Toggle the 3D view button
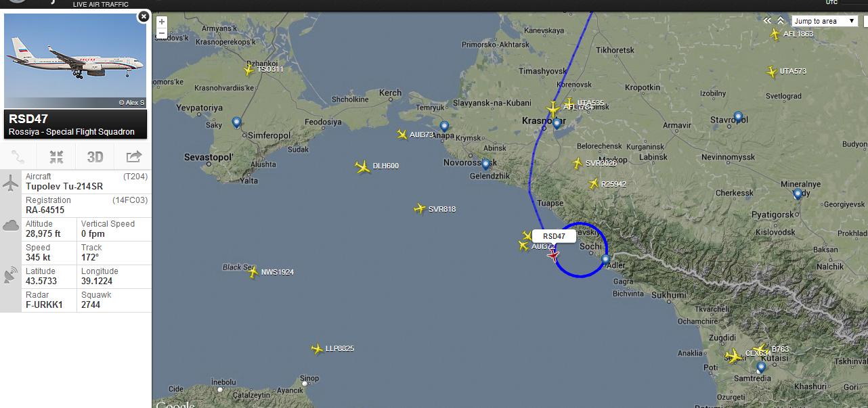868x408 pixels. pyautogui.click(x=95, y=157)
